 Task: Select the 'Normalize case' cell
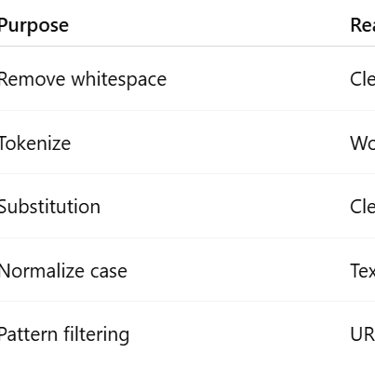click(x=63, y=271)
